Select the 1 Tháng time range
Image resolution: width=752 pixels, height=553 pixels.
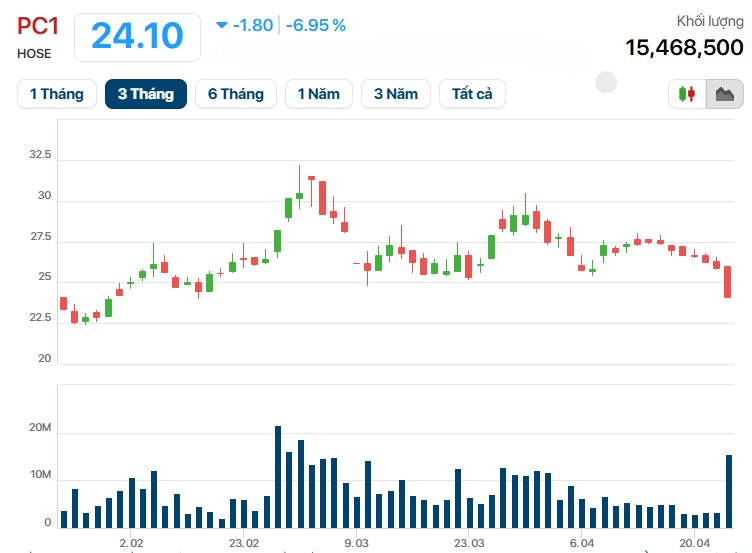(57, 94)
